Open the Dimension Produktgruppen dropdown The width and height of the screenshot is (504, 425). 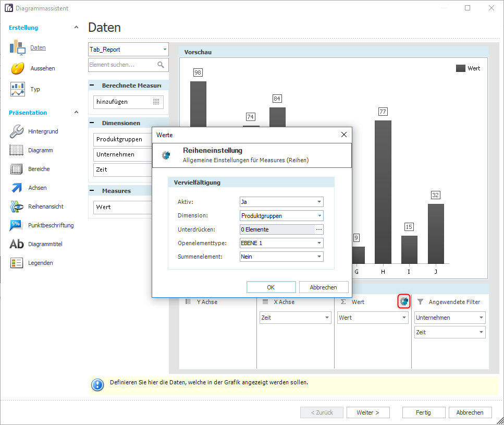coord(281,216)
